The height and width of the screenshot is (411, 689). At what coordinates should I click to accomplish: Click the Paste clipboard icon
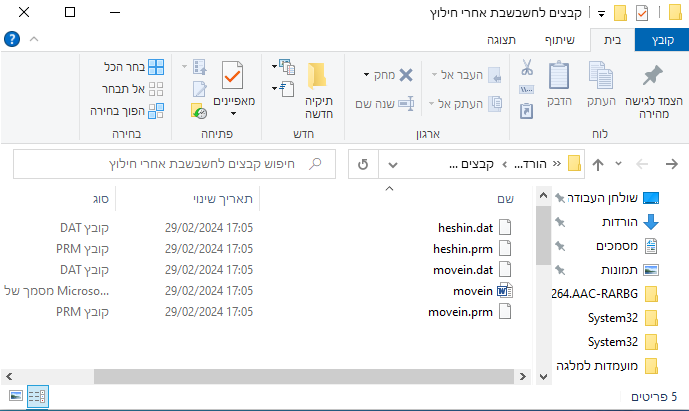[559, 78]
